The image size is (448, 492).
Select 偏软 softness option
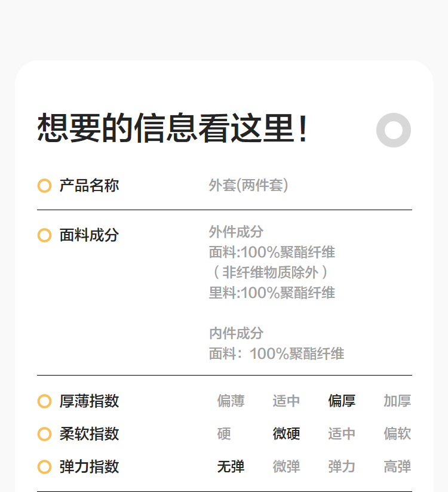(x=397, y=434)
